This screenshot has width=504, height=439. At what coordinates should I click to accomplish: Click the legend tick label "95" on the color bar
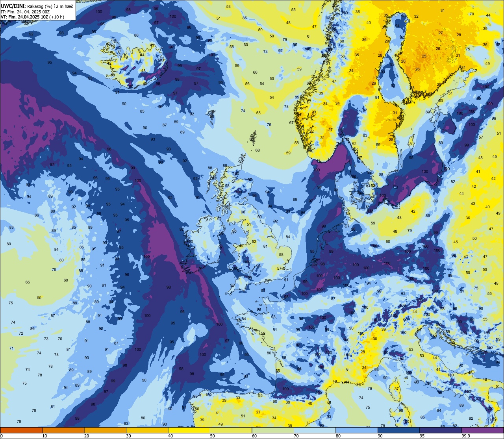click(x=422, y=436)
